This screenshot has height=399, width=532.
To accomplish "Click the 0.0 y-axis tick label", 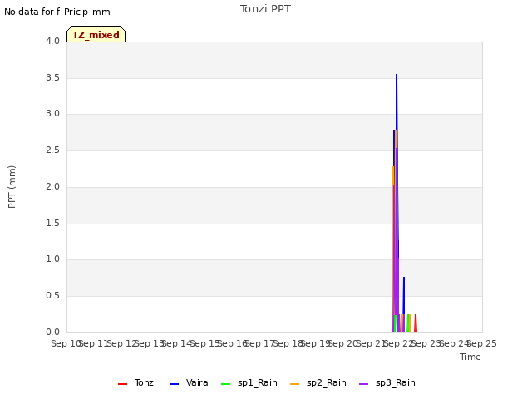I will pos(53,332).
